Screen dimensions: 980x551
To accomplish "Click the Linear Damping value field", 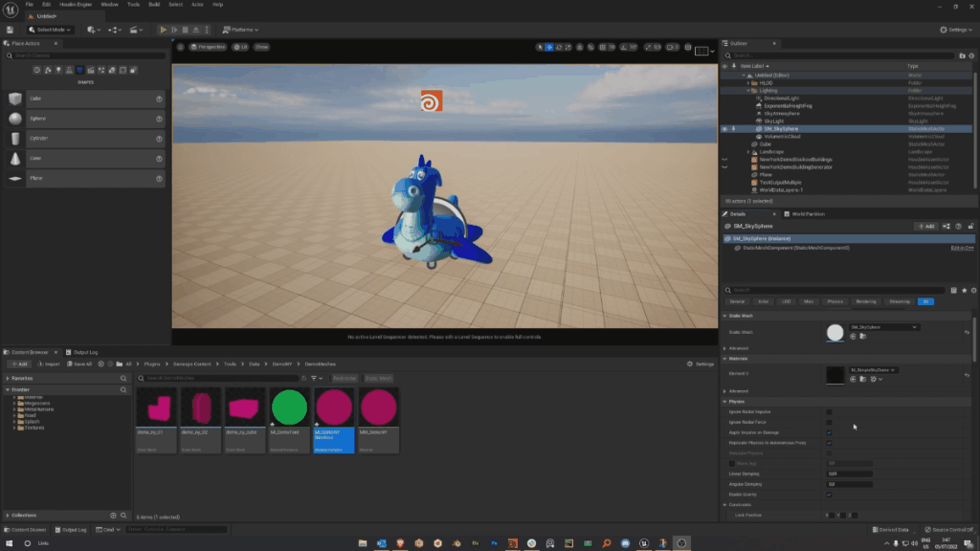I will click(849, 474).
